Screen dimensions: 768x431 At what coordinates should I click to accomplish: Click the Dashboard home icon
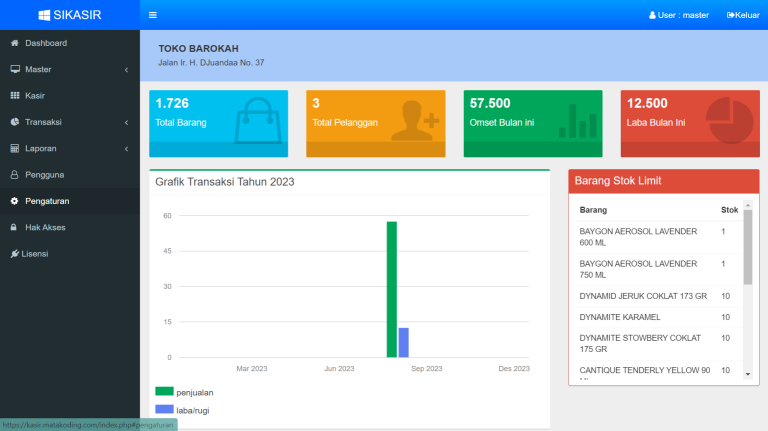tap(14, 43)
